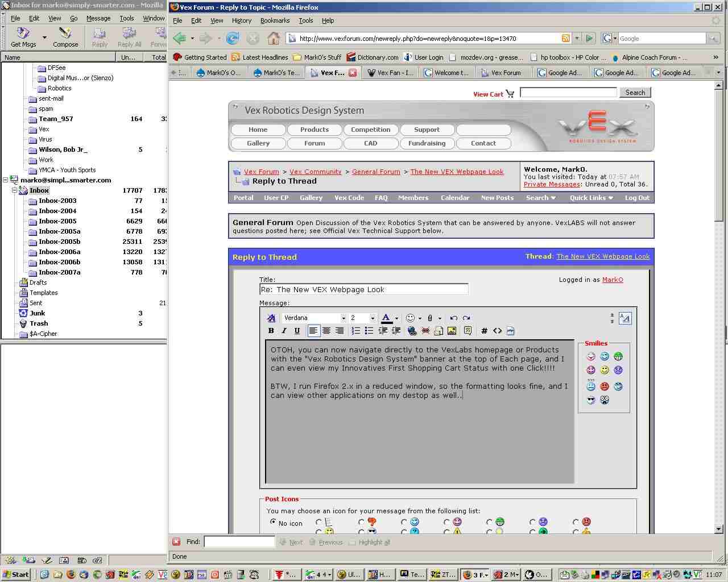Screen dimensions: 728x582
Task: Switch to the 'Welcome t...' tab
Action: coord(447,73)
